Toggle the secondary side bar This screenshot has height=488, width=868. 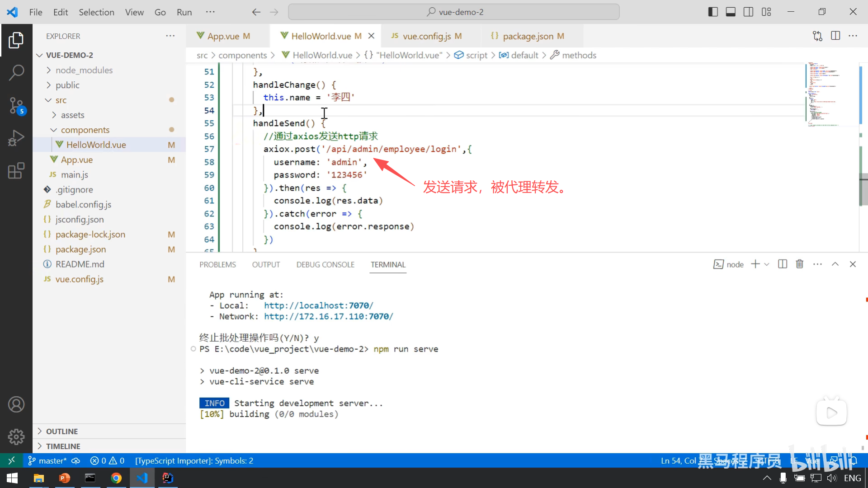(748, 12)
